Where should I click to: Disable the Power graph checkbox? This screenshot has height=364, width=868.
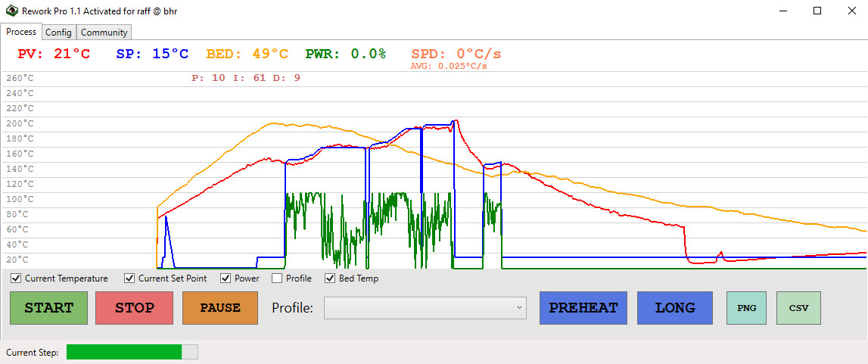226,278
